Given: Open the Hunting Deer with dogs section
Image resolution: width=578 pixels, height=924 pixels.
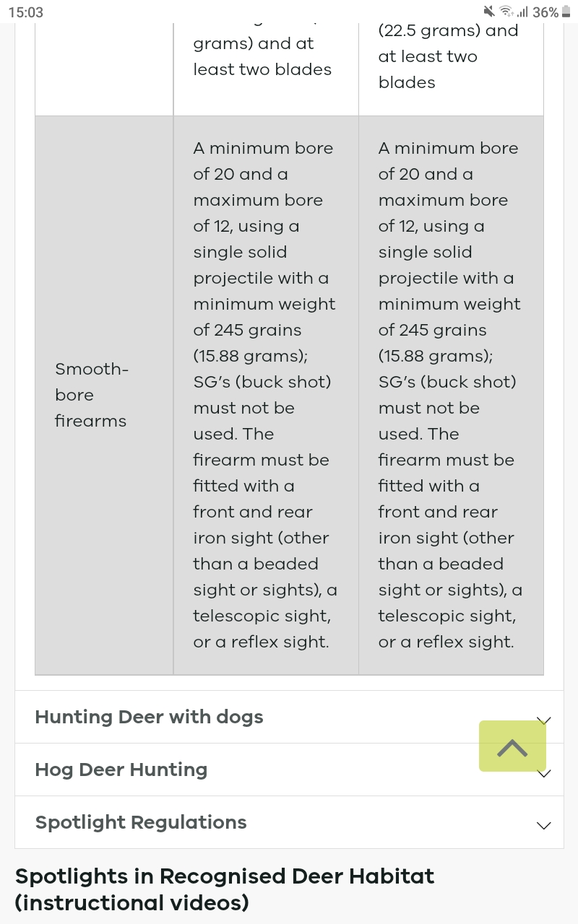Looking at the screenshot, I should tap(149, 717).
